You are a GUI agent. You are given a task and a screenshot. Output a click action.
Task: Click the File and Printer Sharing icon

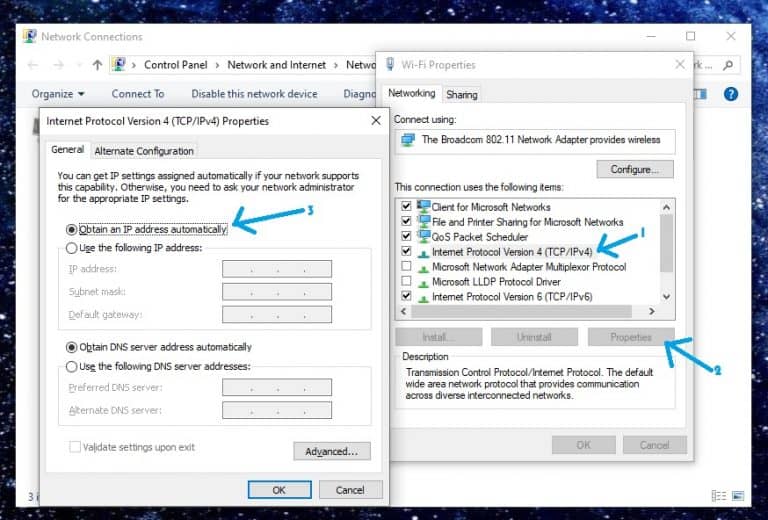(x=423, y=221)
